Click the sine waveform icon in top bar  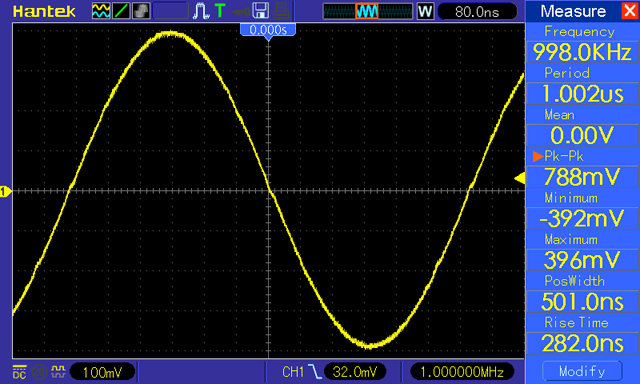[101, 11]
